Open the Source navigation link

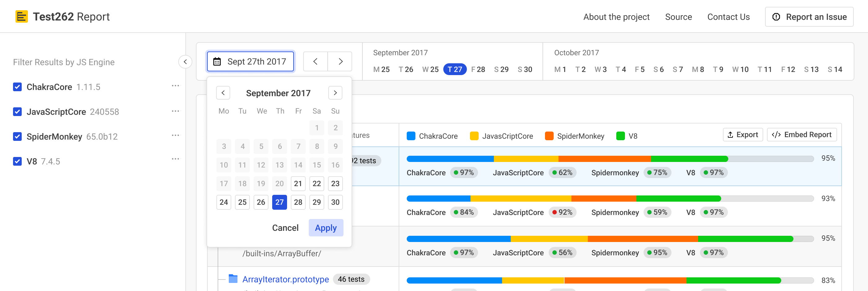tap(678, 17)
